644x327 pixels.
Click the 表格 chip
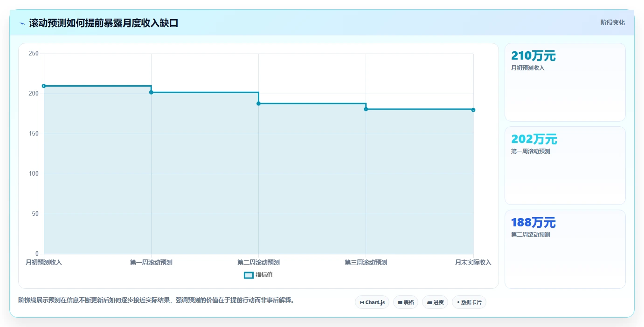[x=406, y=302]
